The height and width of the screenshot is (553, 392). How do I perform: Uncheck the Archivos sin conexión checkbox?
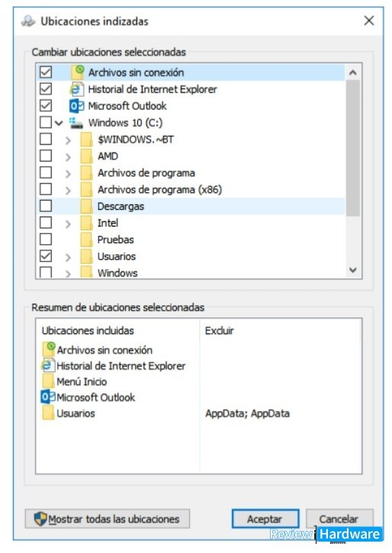point(46,72)
